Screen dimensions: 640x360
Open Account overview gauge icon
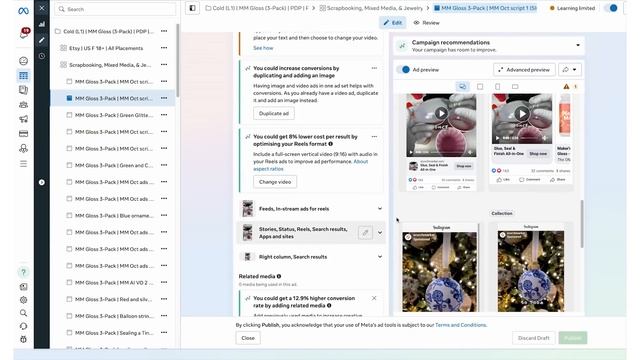pyautogui.click(x=23, y=61)
